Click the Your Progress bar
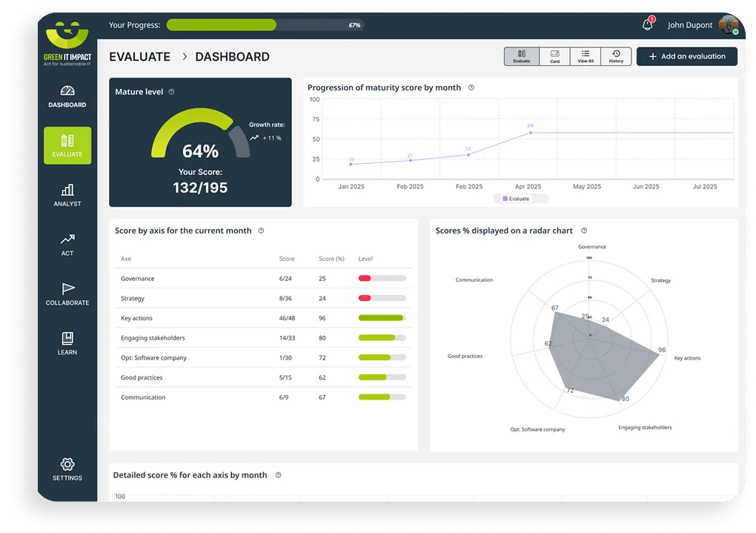This screenshot has width=756, height=533. pos(265,25)
